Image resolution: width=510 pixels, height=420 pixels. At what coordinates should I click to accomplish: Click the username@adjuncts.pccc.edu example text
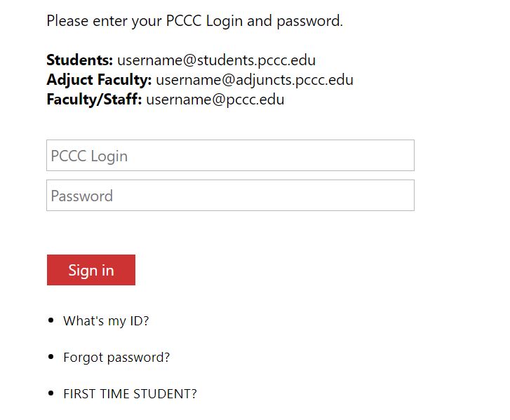pos(255,81)
